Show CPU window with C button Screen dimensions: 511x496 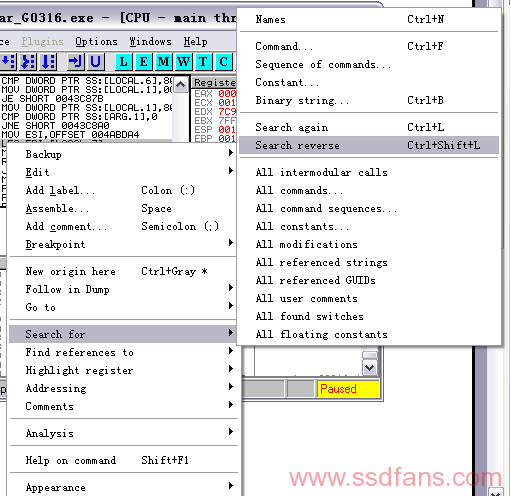[x=223, y=62]
